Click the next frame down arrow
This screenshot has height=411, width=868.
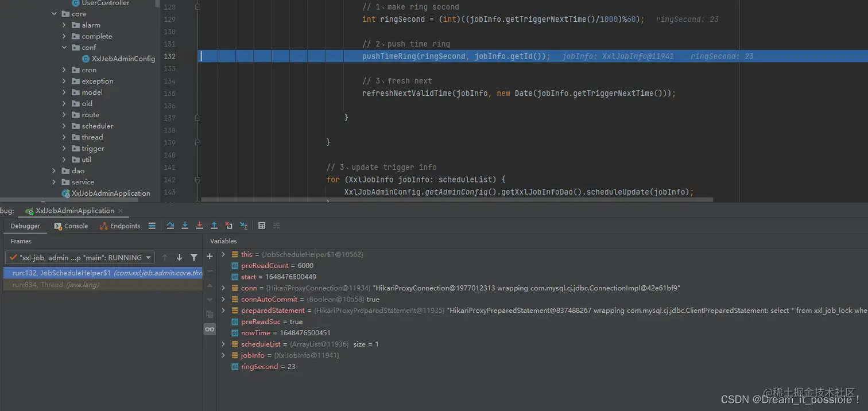179,258
